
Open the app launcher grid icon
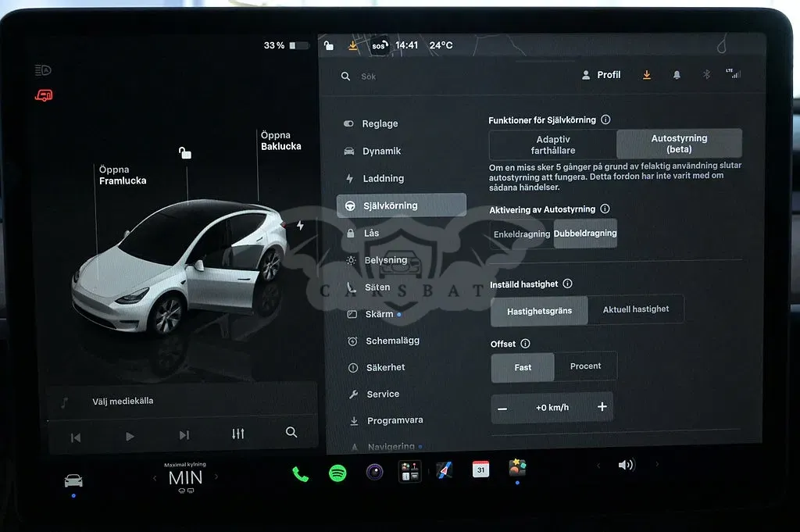click(x=409, y=471)
